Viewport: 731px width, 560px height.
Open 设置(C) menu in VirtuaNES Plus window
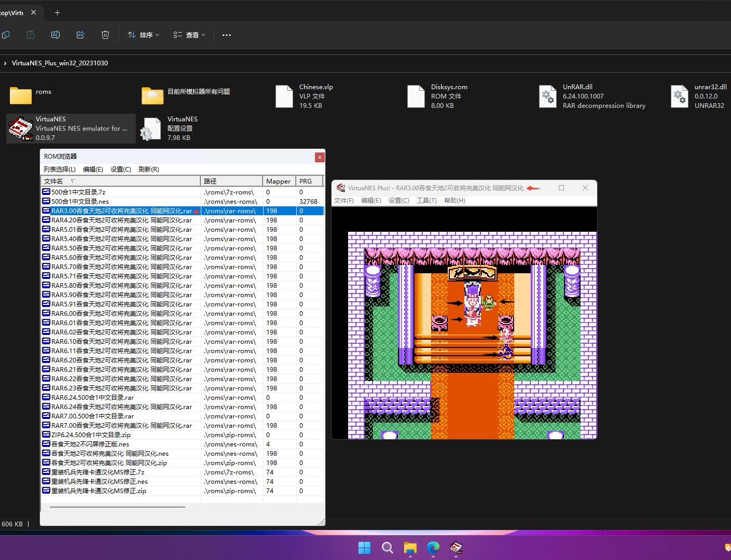coord(399,201)
